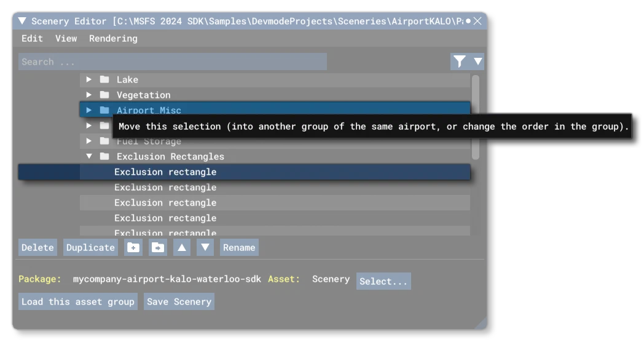Collapse the Scenery Editor window triangle
Viewport: 644px width, 342px height.
[22, 21]
